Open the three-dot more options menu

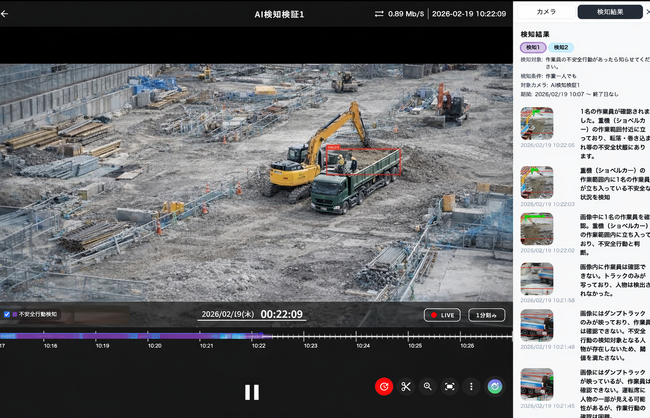[471, 386]
